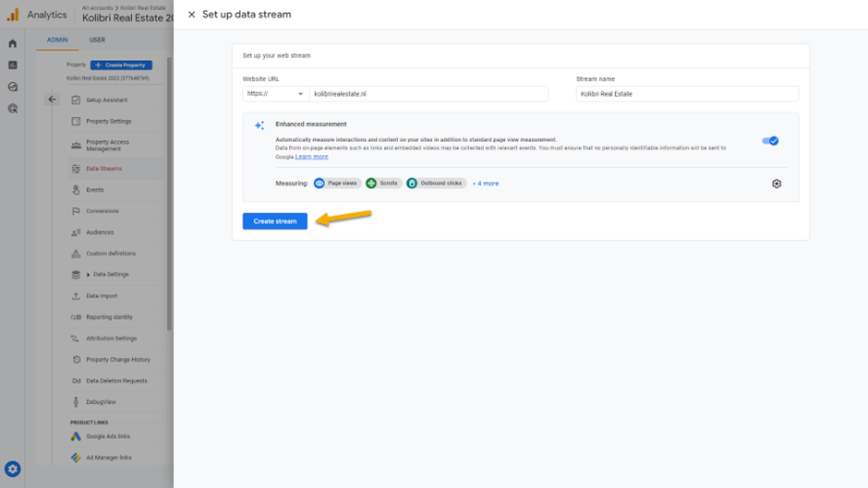Close the Set up data stream panel
Screen dimensions: 868x488
click(191, 15)
